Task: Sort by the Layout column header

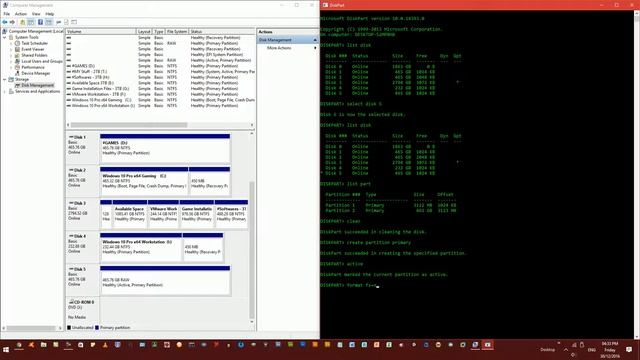Action: [144, 31]
